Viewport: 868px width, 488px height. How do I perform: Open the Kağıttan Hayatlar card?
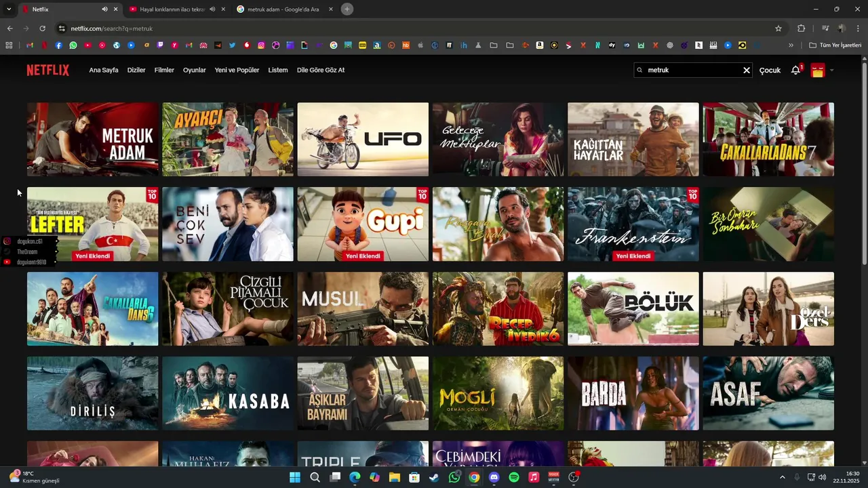(633, 140)
